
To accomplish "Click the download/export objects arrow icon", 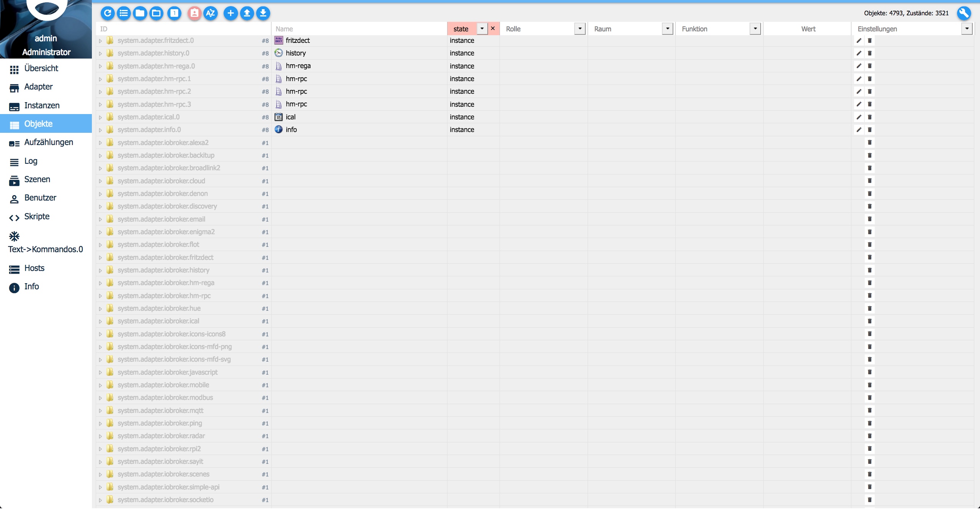I will 263,13.
